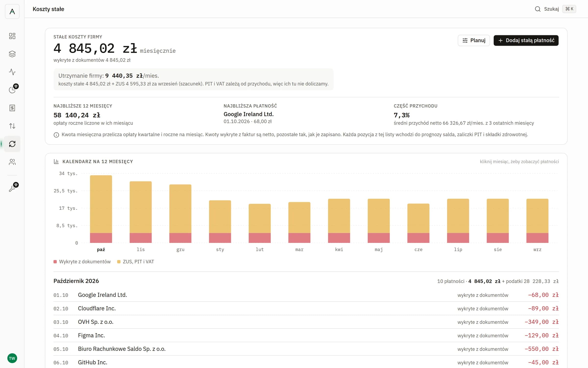
Task: Select the recurring costs refresh icon
Action: pyautogui.click(x=12, y=144)
